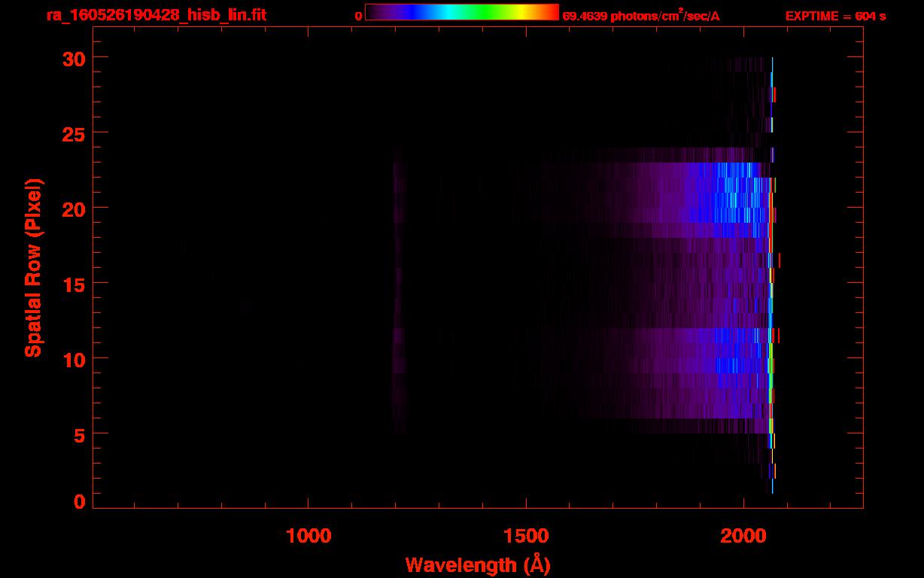Click the Spatial Row (Pixel) axis title

pos(33,267)
